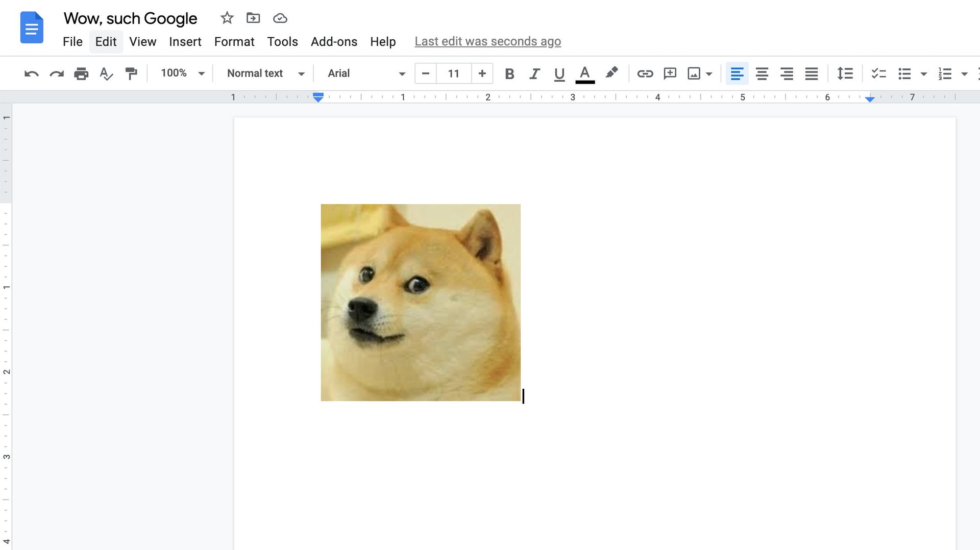Screen dimensions: 980x550
Task: Insert a checklist
Action: [878, 73]
